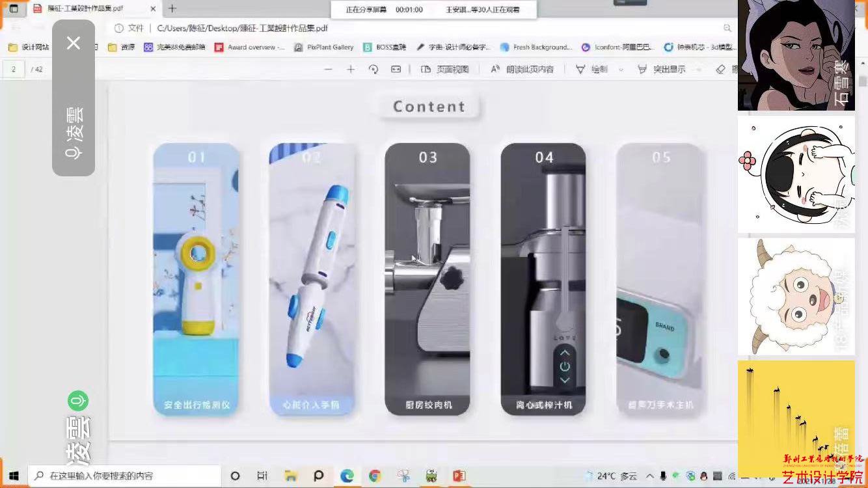
Task: Expand the 绘制 draw options arrow
Action: click(621, 70)
